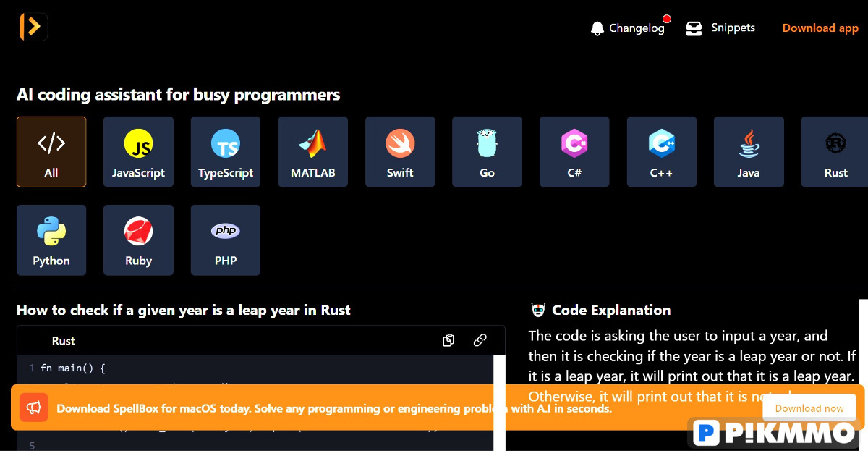Click the 'fn main() {' code line
868x456 pixels.
(x=73, y=368)
